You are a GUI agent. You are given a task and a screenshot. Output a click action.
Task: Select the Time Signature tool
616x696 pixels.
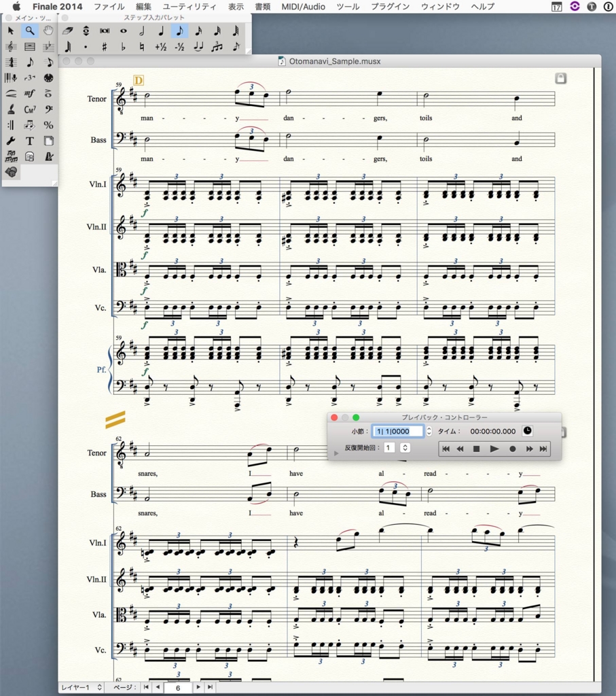pyautogui.click(x=11, y=62)
